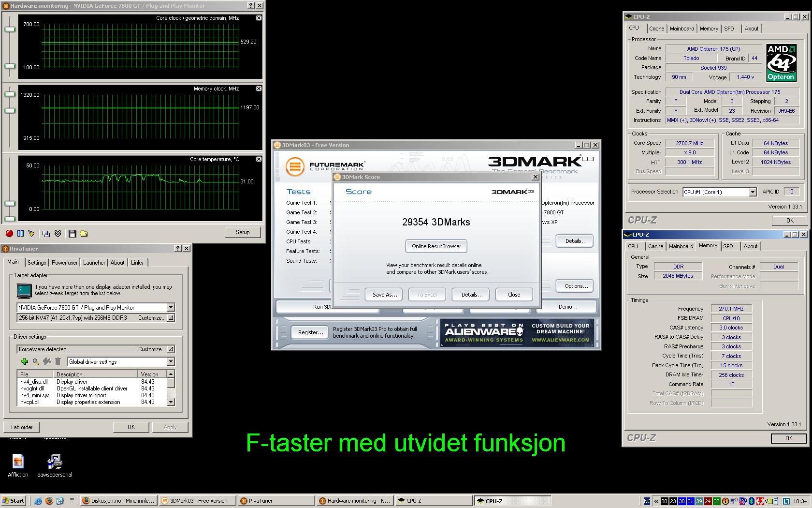
Task: Click lower slider handle beside Core temperature graph
Action: coord(10,218)
